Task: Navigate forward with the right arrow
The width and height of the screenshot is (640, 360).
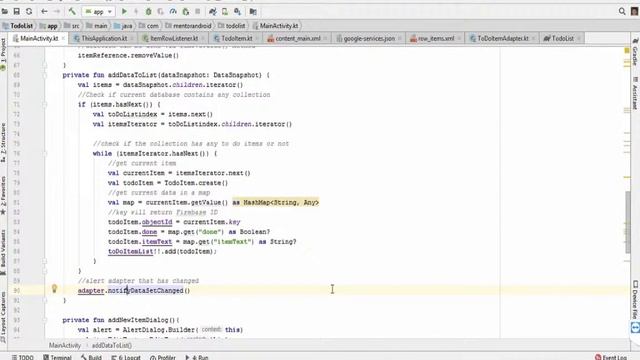Action: (57, 11)
